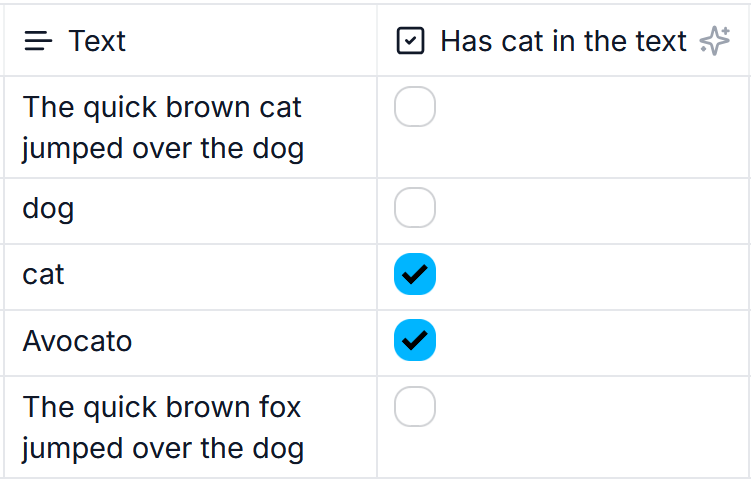Click blank space right of dog row checkbox
The width and height of the screenshot is (751, 481).
[594, 211]
